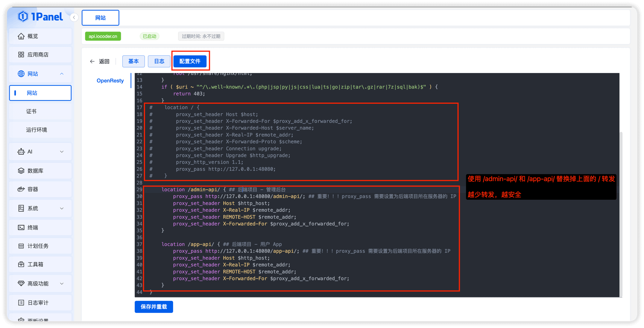Switch to the 日志 tab
The width and height of the screenshot is (644, 328).
(159, 61)
